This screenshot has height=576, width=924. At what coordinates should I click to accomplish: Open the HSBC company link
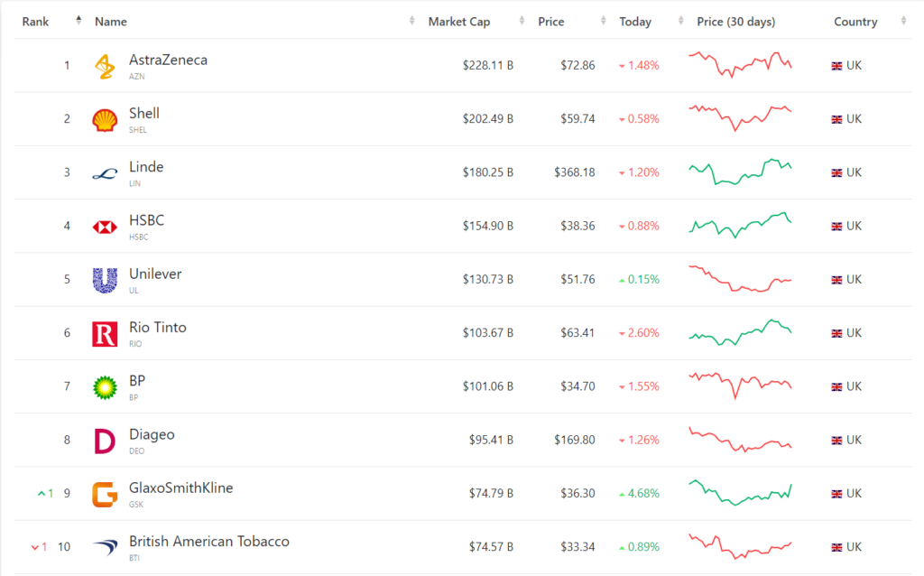click(x=147, y=220)
